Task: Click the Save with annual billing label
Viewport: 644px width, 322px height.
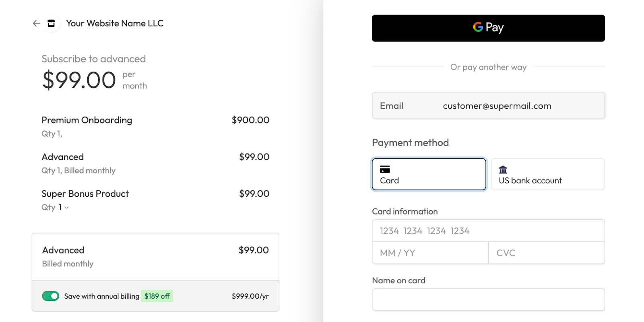Action: (101, 296)
